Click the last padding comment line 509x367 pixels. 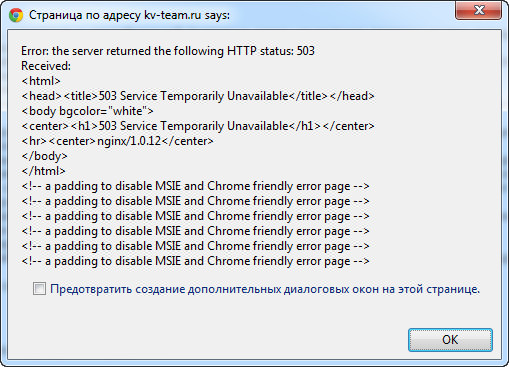pos(195,261)
